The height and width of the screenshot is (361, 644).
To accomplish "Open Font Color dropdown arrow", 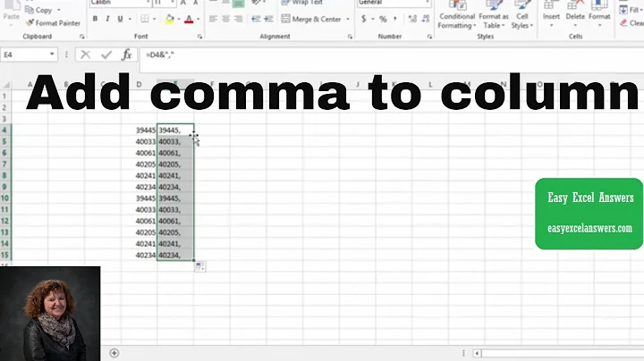I will [x=198, y=19].
